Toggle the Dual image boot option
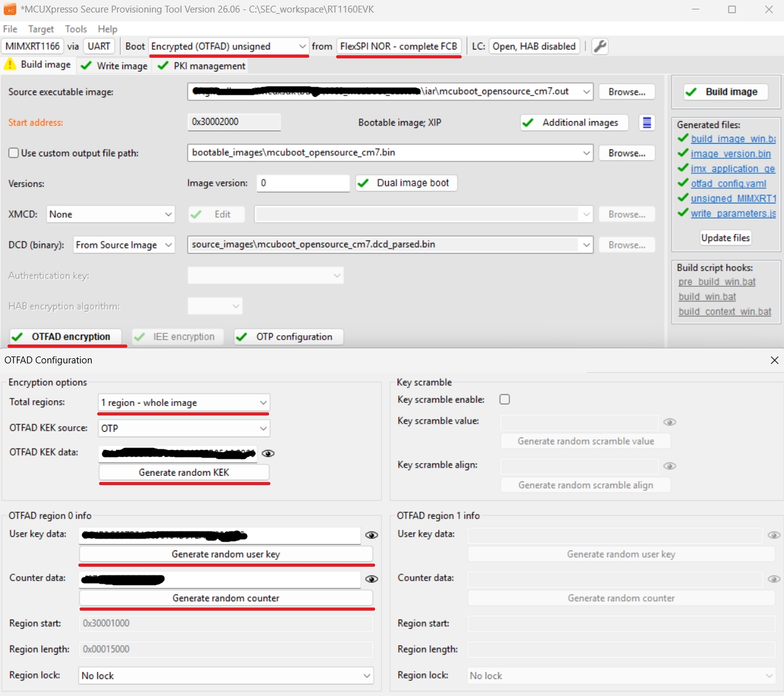 coord(406,183)
